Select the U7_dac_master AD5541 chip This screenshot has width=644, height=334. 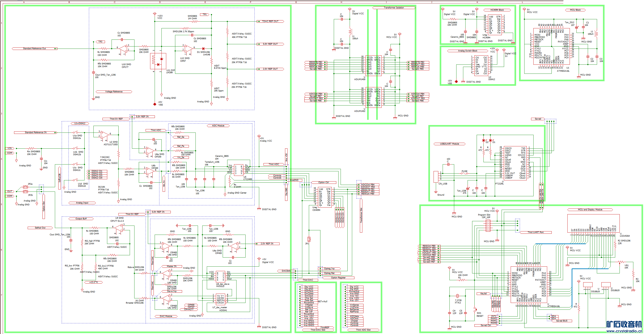(220, 299)
